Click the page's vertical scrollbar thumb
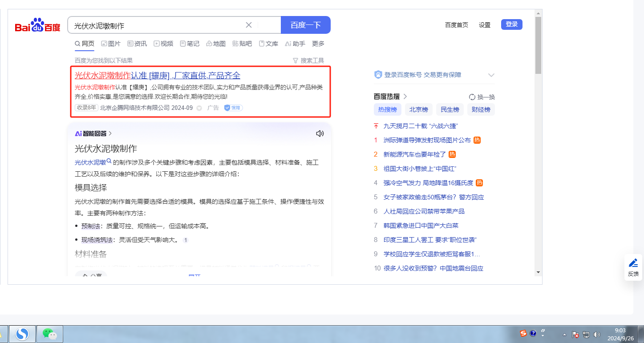Viewport: 644px width, 343px height. click(538, 44)
